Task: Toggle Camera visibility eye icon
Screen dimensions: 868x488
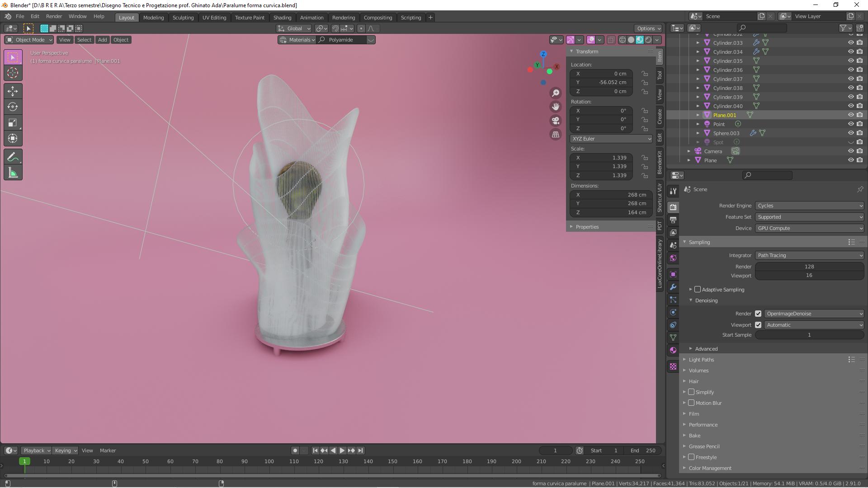Action: tap(850, 151)
